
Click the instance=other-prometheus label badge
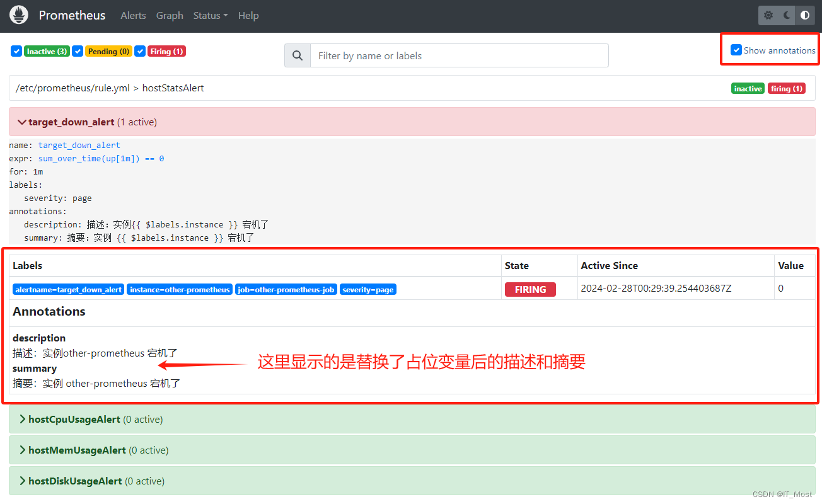click(x=180, y=290)
